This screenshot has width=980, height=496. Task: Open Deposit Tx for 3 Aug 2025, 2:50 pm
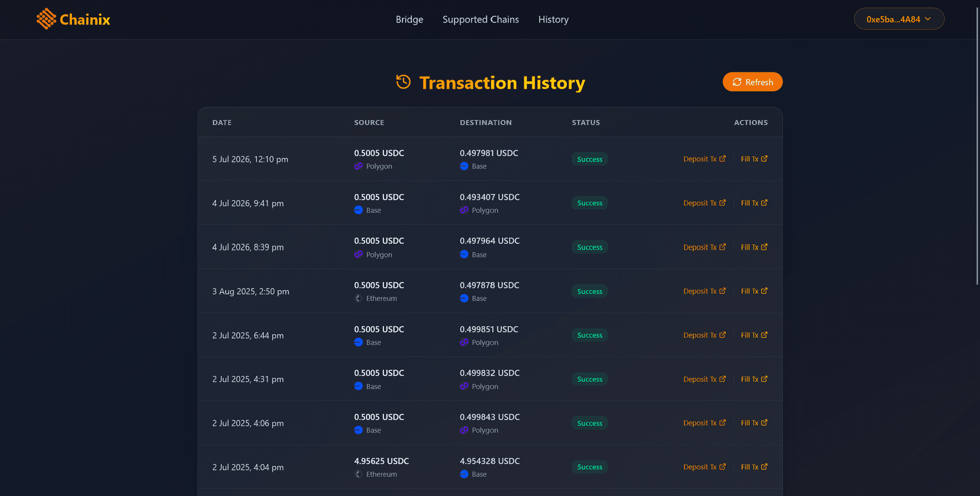pos(704,291)
